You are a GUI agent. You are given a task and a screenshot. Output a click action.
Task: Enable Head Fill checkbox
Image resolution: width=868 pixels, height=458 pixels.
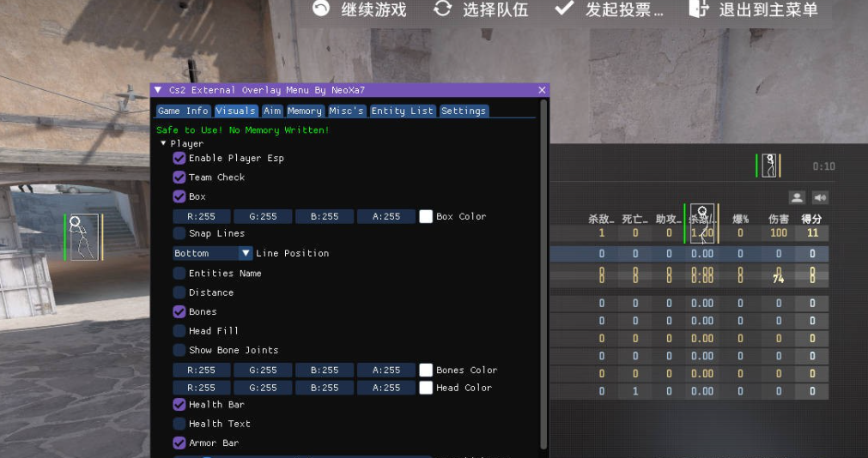[x=179, y=331]
